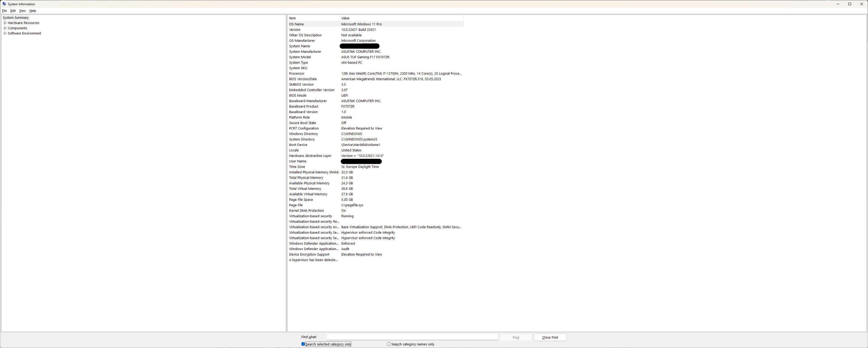Select the BaseBoard Product row
The width and height of the screenshot is (868, 348).
click(376, 107)
